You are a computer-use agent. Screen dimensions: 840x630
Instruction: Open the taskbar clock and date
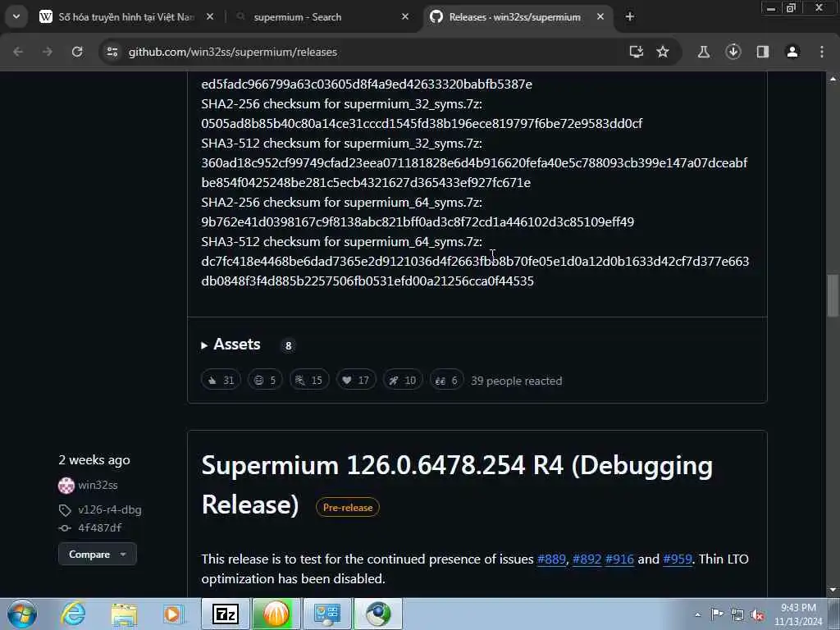click(x=798, y=614)
